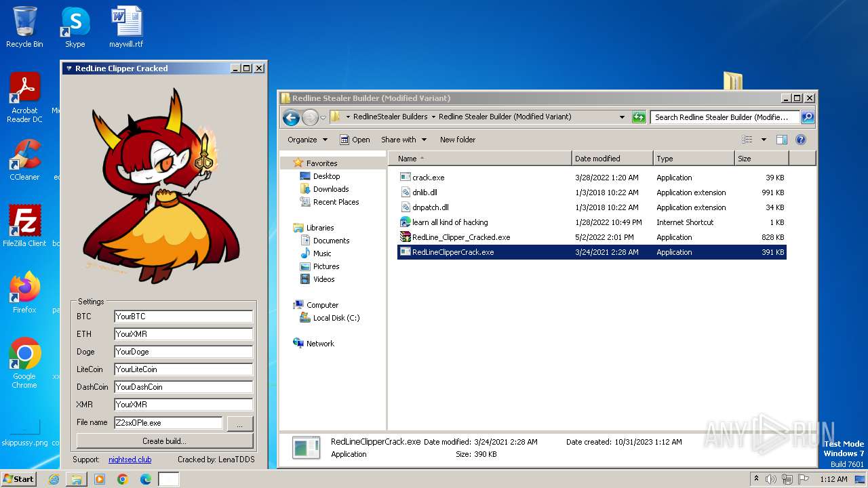Select the maywill.rtf document icon
868x488 pixels.
126,27
